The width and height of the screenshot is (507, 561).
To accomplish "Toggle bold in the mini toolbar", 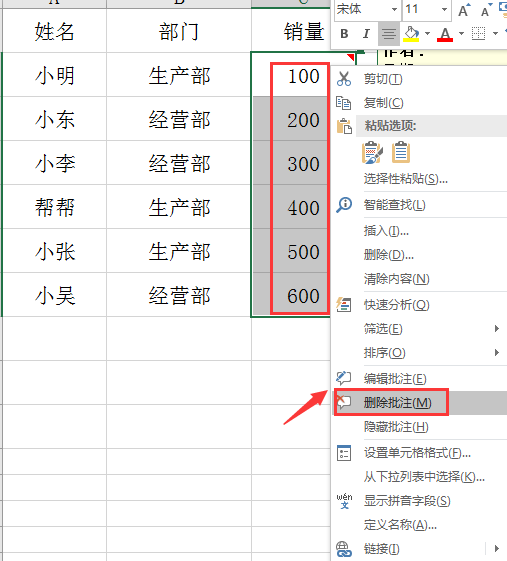I will [x=344, y=34].
